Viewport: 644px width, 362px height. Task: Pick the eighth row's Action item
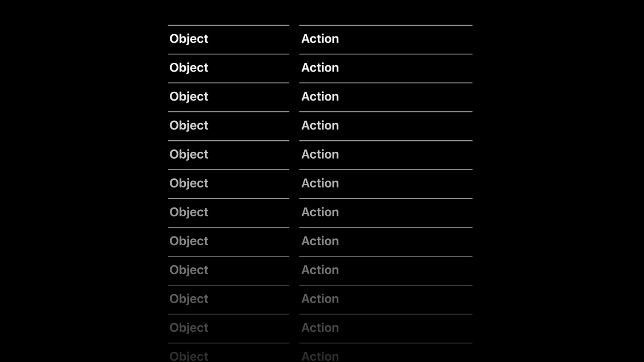tap(320, 241)
